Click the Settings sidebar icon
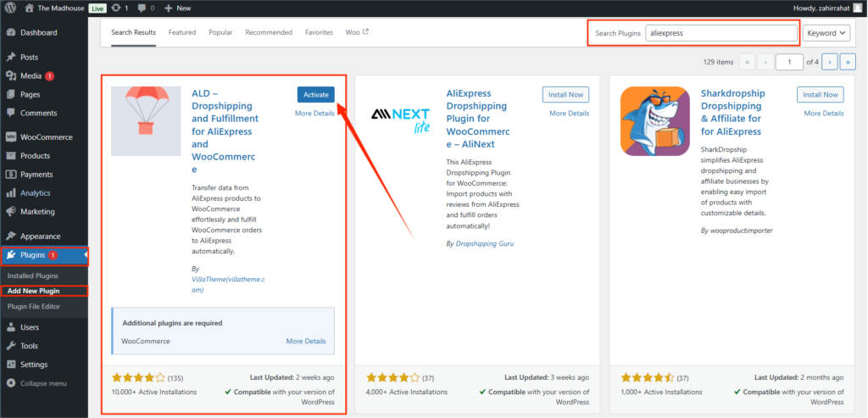Viewport: 868px width, 418px height. point(11,365)
